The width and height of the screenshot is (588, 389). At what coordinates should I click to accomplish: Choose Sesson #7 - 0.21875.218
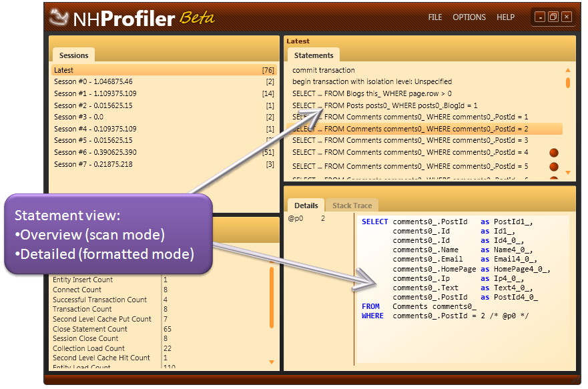tap(164, 164)
